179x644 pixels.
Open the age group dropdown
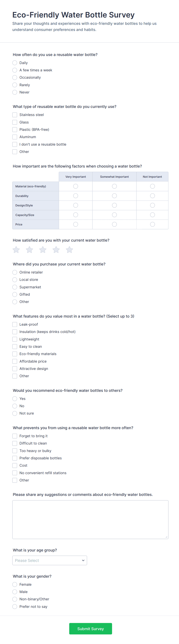pos(49,560)
